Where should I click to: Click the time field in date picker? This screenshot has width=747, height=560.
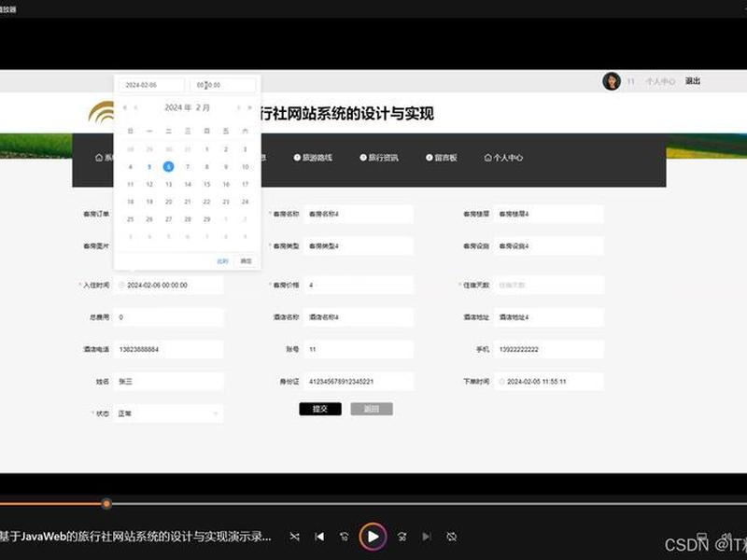pyautogui.click(x=222, y=85)
